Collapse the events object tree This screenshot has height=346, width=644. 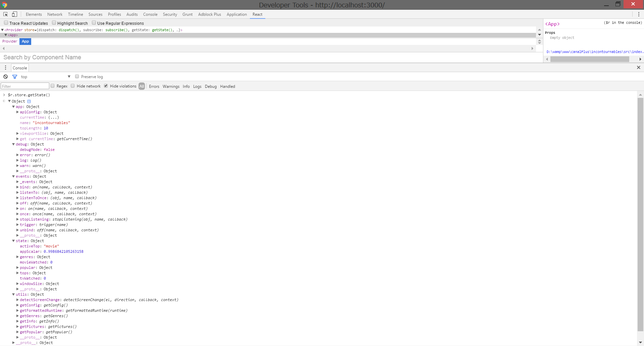14,176
